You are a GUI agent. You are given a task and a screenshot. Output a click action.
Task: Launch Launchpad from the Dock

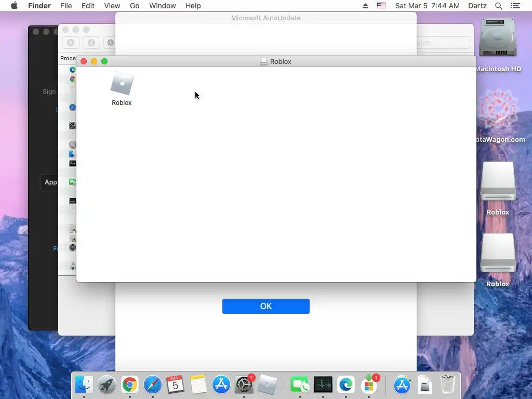pyautogui.click(x=107, y=385)
